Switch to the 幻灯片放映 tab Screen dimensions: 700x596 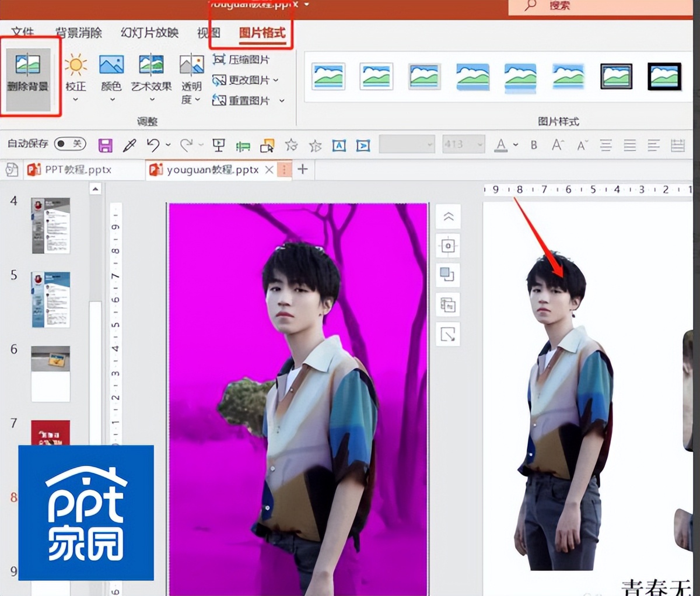149,33
